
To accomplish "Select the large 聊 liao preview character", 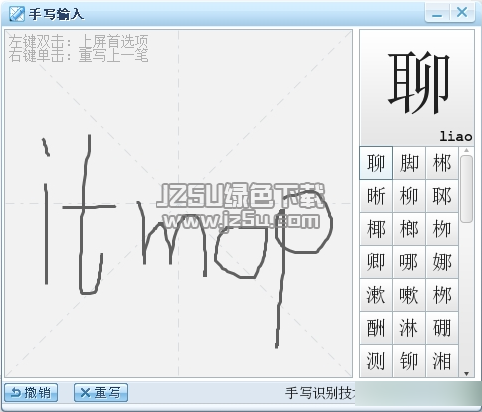I will pos(417,87).
